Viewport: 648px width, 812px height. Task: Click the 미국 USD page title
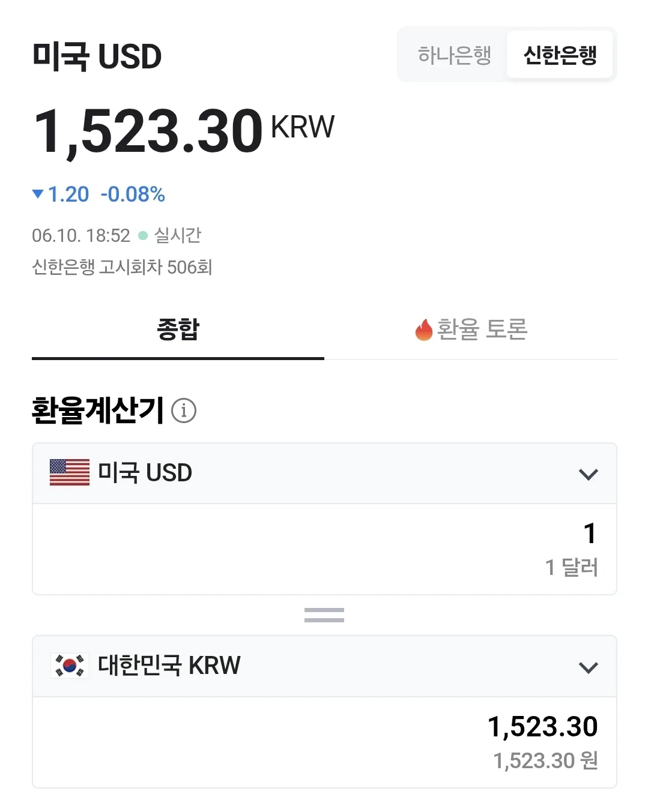pyautogui.click(x=97, y=56)
